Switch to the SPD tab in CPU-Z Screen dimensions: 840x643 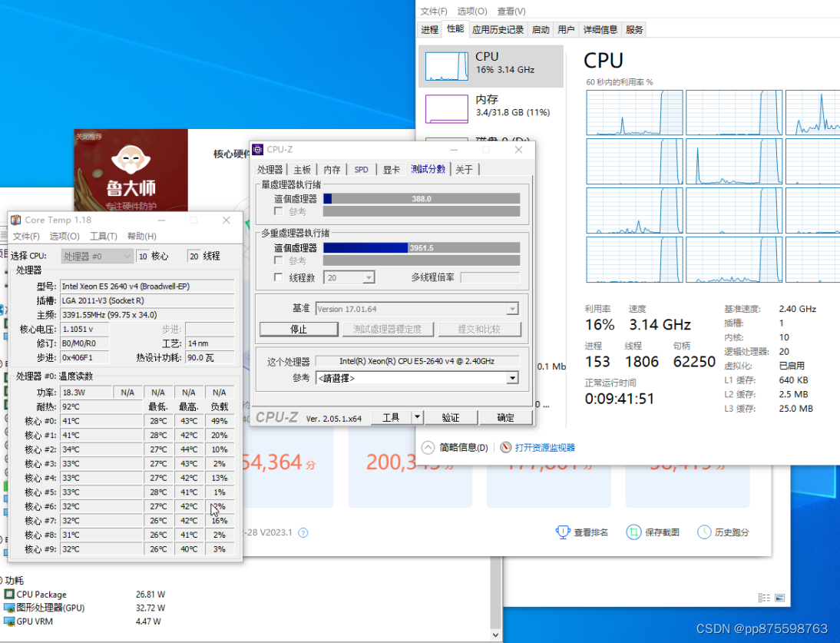pyautogui.click(x=362, y=170)
